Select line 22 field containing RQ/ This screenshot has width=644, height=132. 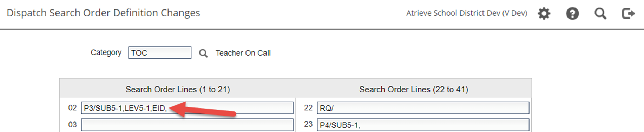point(423,108)
